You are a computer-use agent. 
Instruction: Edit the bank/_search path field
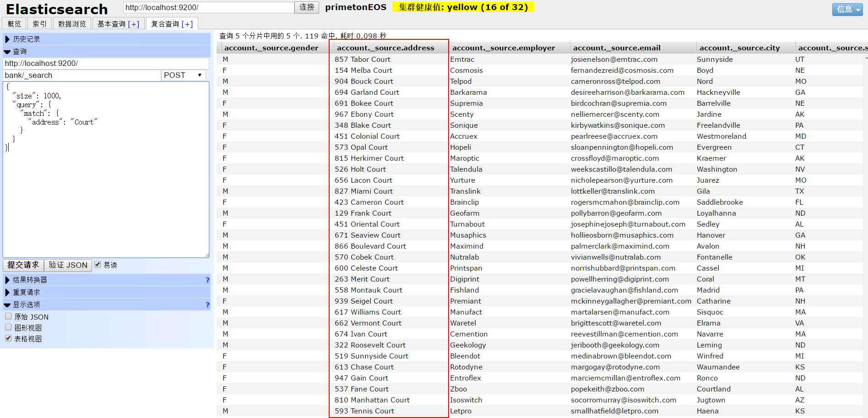[x=82, y=75]
